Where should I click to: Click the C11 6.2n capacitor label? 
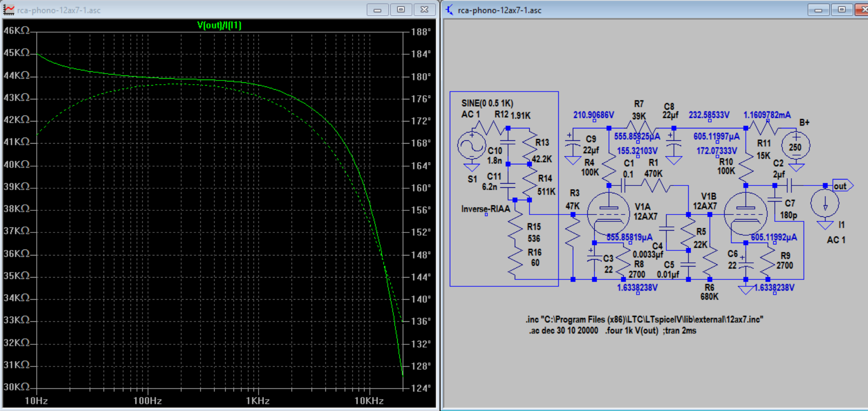pos(493,181)
